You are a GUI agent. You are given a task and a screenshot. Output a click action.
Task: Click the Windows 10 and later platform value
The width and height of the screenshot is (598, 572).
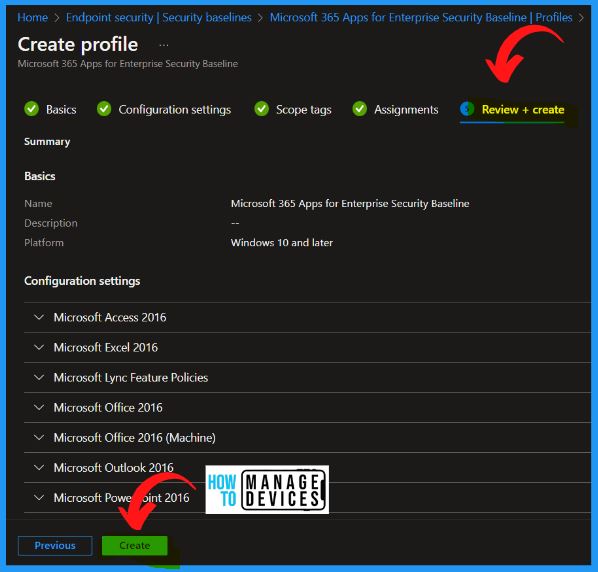[x=282, y=243]
